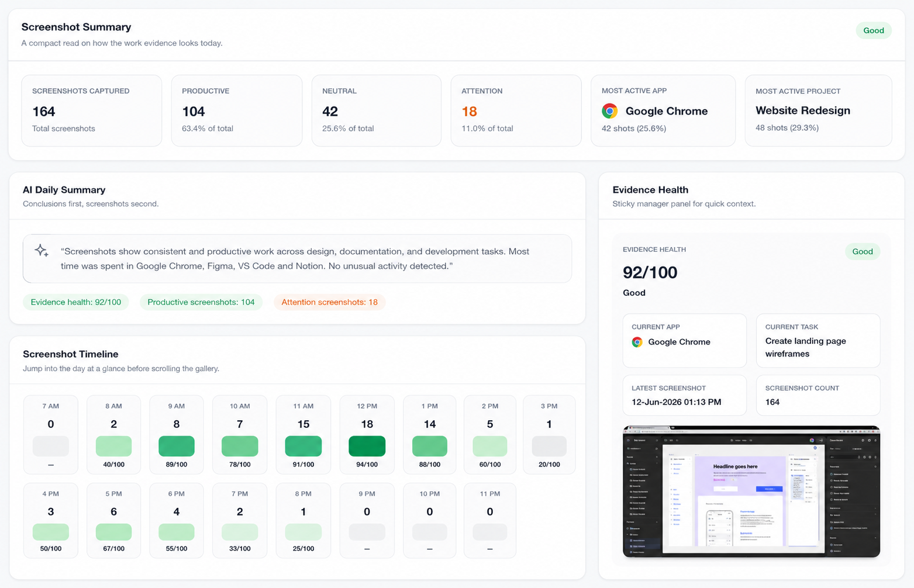
Task: Click the Google Chrome icon in Most Active App
Action: click(x=610, y=111)
